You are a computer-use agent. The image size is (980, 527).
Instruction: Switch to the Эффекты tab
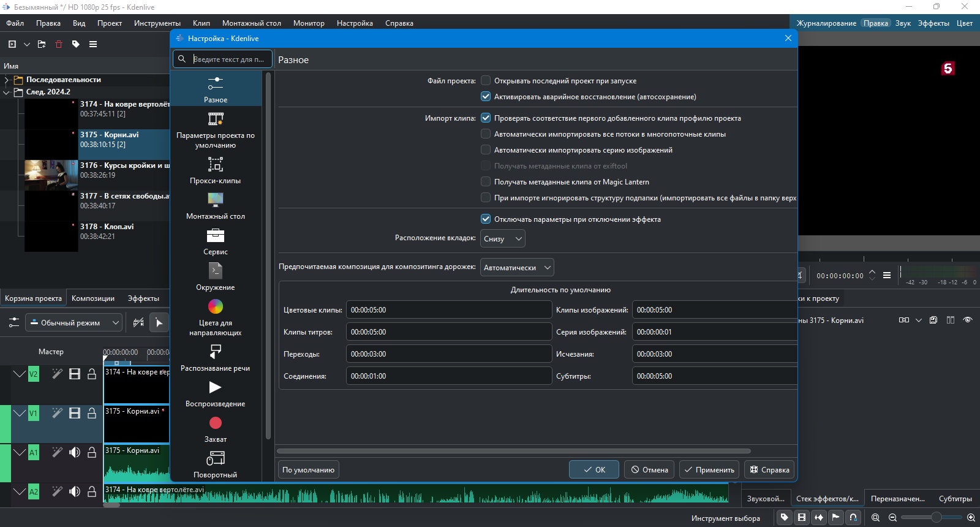[x=143, y=298]
